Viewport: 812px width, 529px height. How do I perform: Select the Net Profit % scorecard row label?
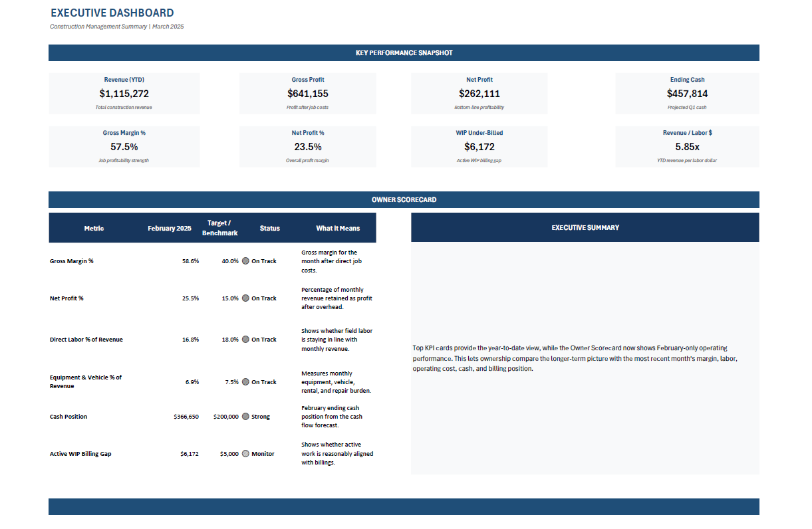(67, 298)
